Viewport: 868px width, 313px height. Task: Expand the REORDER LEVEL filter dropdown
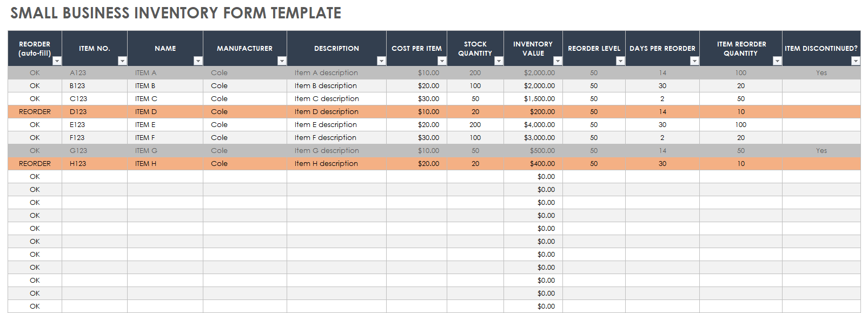(620, 61)
